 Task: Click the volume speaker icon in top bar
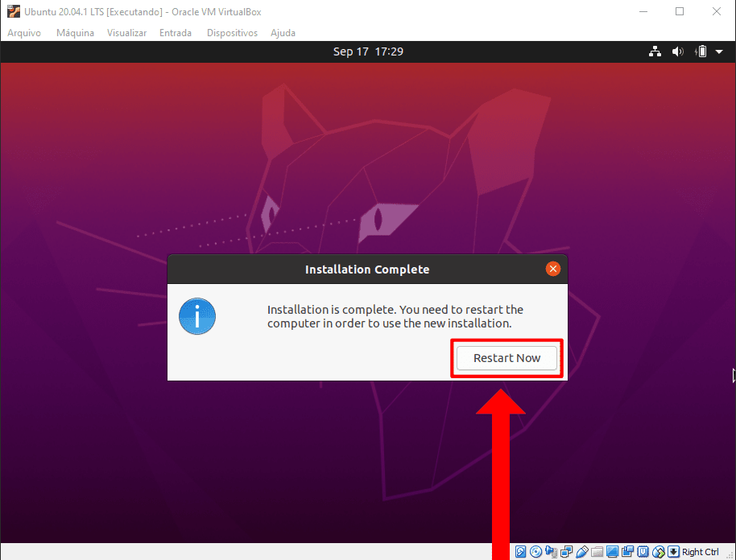[677, 51]
